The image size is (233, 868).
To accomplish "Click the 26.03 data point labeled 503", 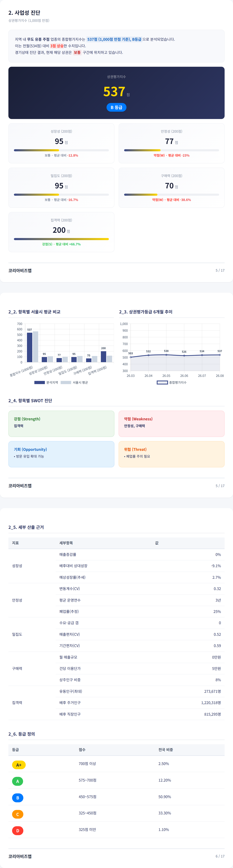I will click(131, 357).
